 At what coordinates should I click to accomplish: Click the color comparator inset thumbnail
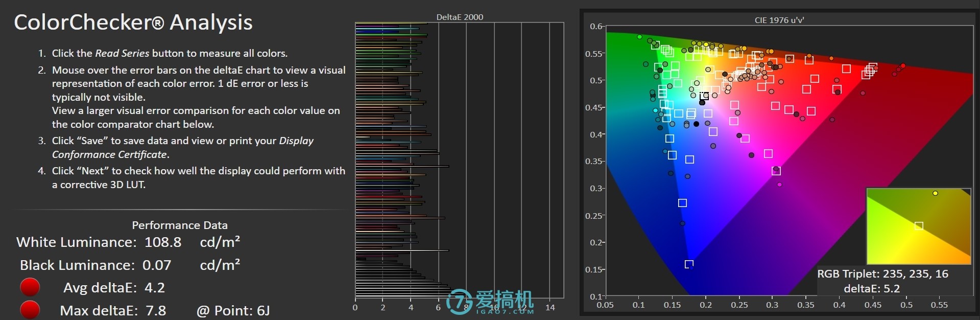coord(919,226)
